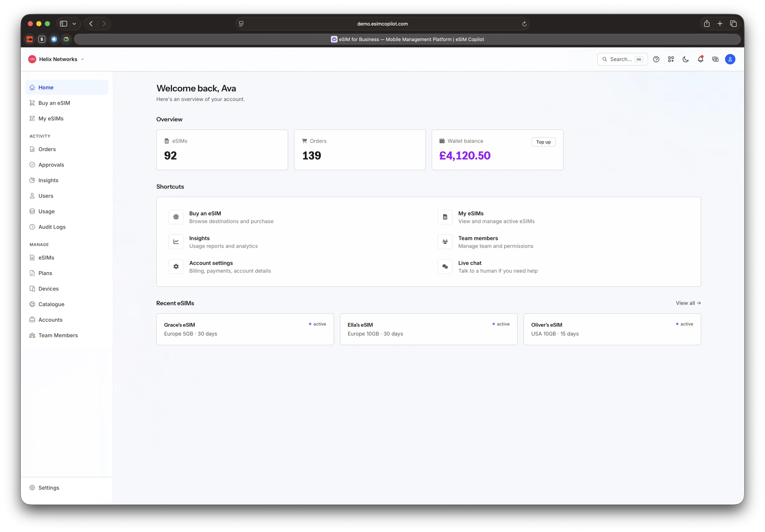This screenshot has width=765, height=532.
Task: Open Buy an eSIM in sidebar
Action: click(x=67, y=103)
